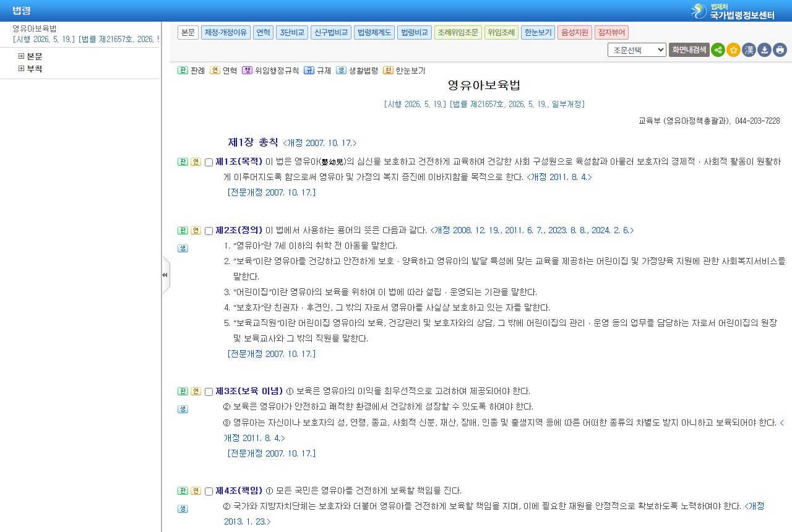Select the 본문 tab
Screen dimensions: 792x532
point(188,33)
